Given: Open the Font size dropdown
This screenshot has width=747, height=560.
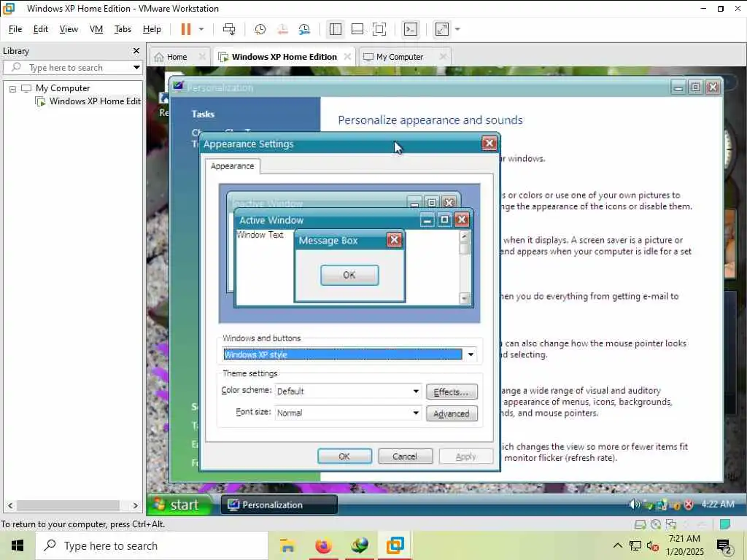Looking at the screenshot, I should pos(415,413).
